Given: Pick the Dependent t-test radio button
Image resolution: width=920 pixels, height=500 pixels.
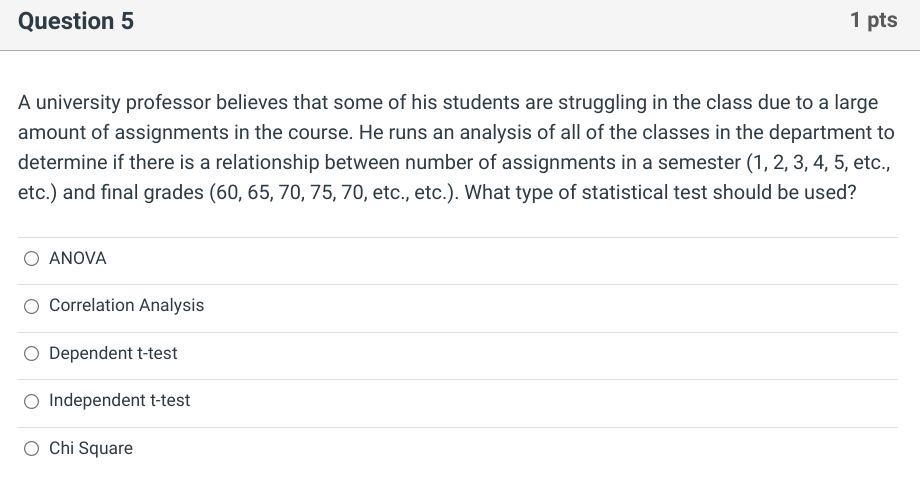Looking at the screenshot, I should (x=33, y=354).
